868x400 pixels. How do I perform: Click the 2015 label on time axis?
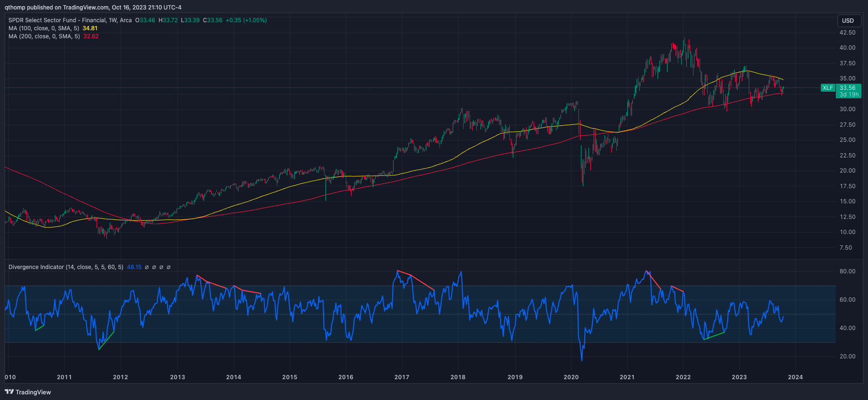(x=289, y=377)
